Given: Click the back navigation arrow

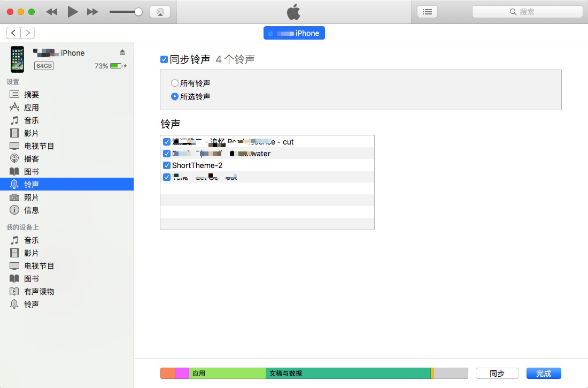Looking at the screenshot, I should click(13, 33).
